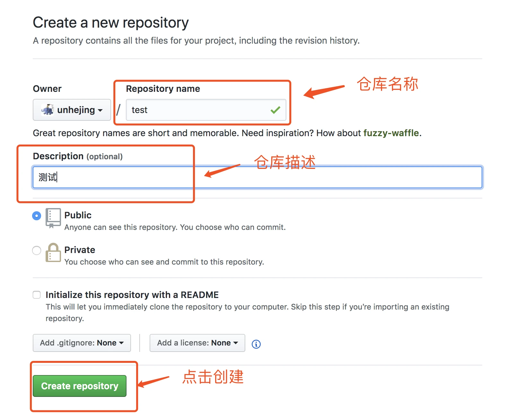This screenshot has height=420, width=506.
Task: Click the Create repository button
Action: pyautogui.click(x=80, y=386)
